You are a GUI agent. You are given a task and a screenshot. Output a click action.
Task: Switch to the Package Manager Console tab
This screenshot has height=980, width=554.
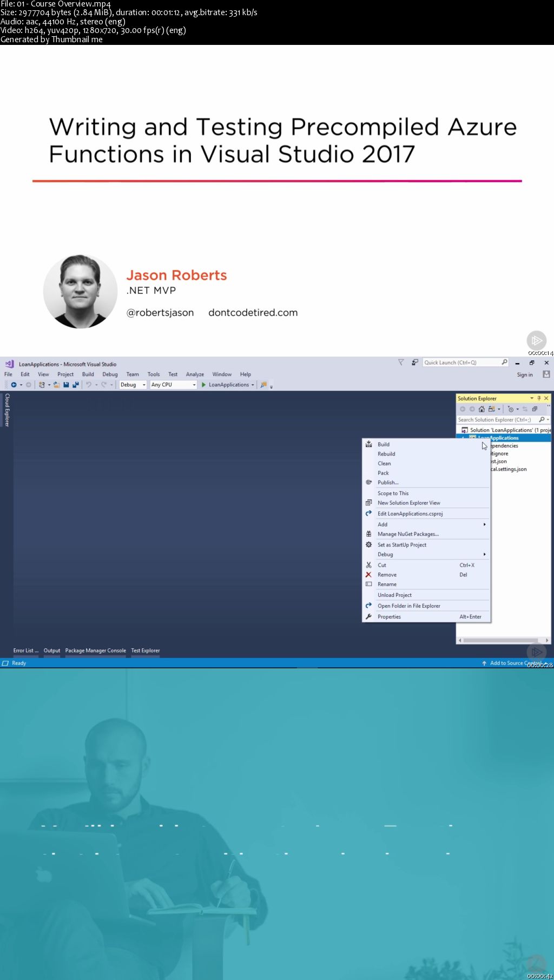95,650
